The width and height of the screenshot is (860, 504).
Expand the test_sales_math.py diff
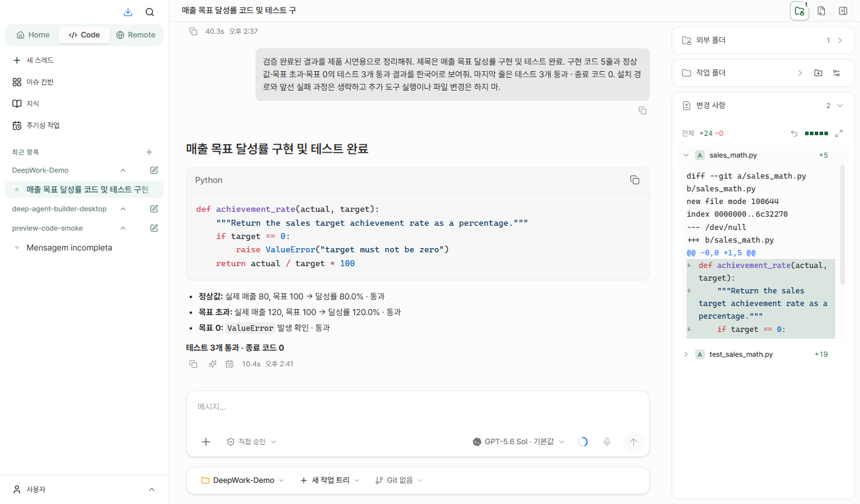(x=686, y=354)
